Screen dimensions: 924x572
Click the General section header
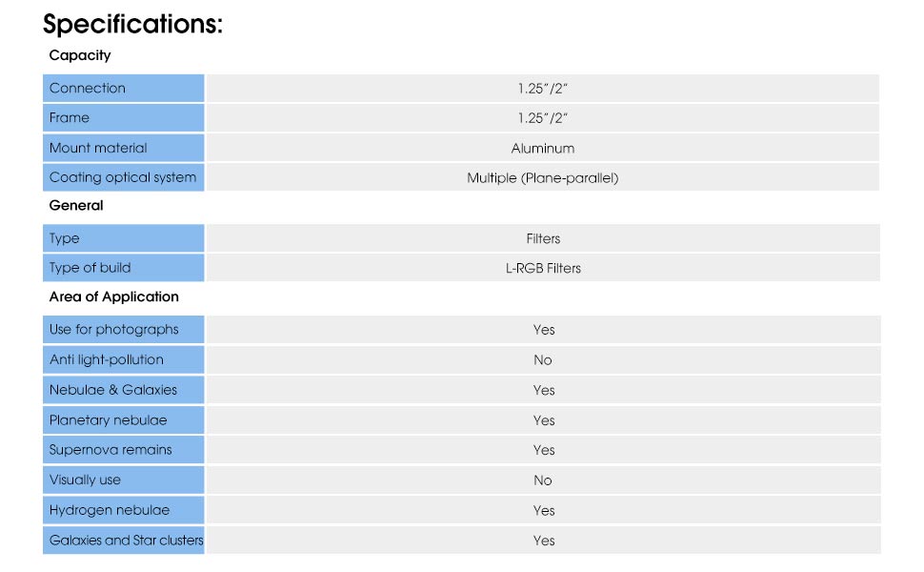[x=76, y=205]
